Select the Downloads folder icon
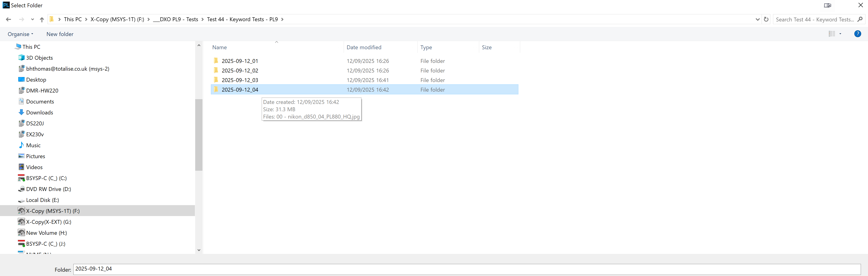This screenshot has width=868, height=276. pyautogui.click(x=21, y=112)
